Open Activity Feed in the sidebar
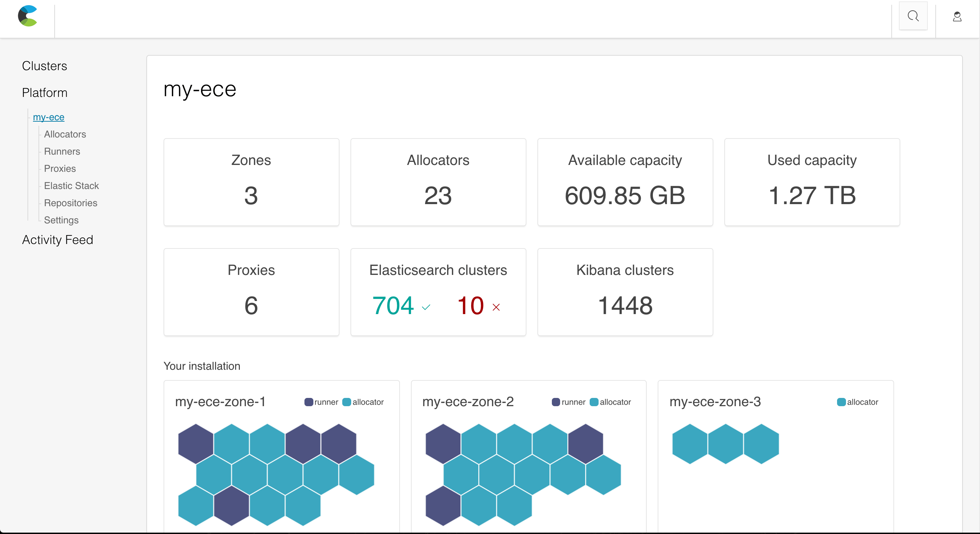This screenshot has height=534, width=980. click(x=57, y=240)
